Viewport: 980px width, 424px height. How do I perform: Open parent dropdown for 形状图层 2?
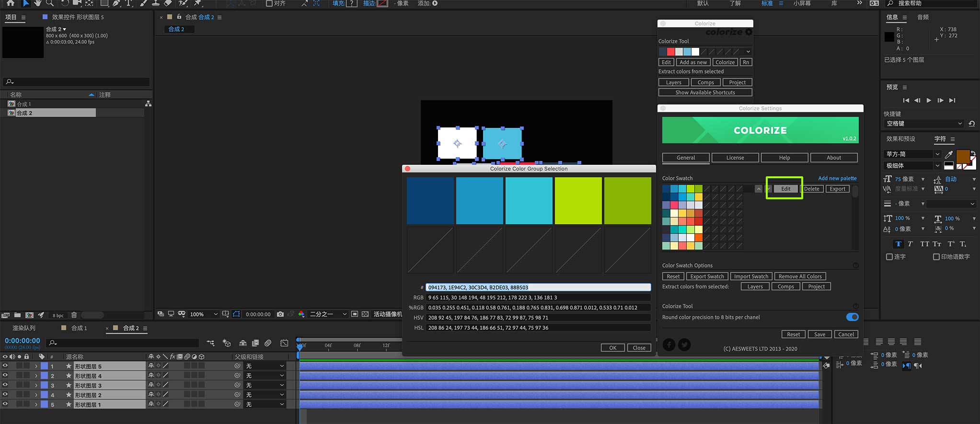pyautogui.click(x=265, y=395)
